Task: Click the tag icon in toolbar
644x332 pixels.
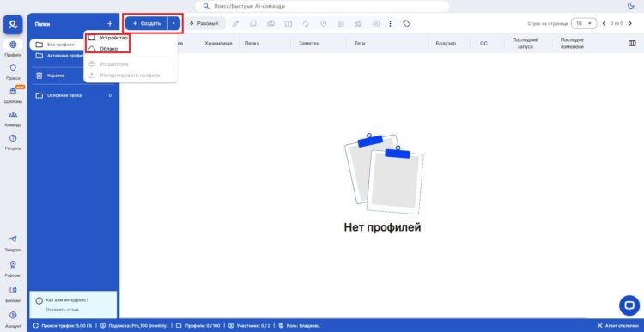Action: click(406, 24)
